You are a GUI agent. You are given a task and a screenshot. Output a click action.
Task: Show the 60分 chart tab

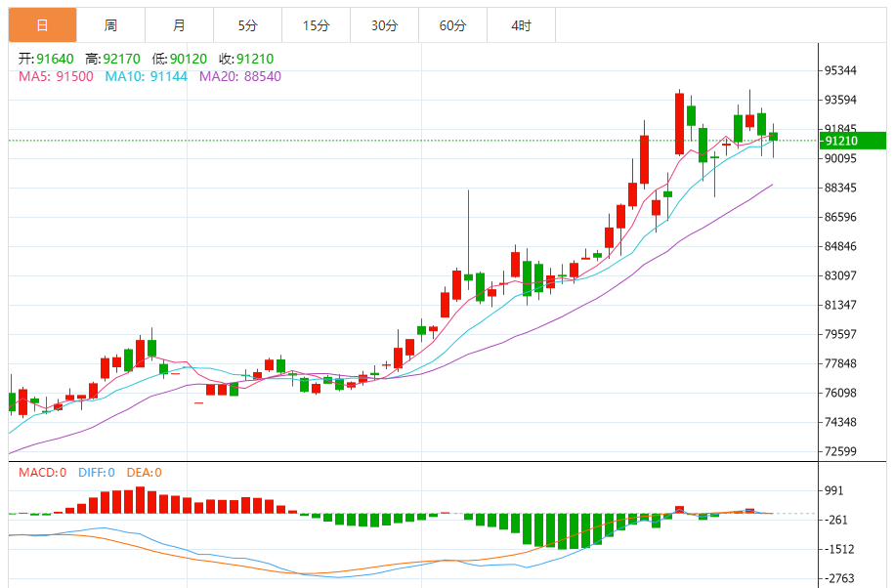pos(452,25)
